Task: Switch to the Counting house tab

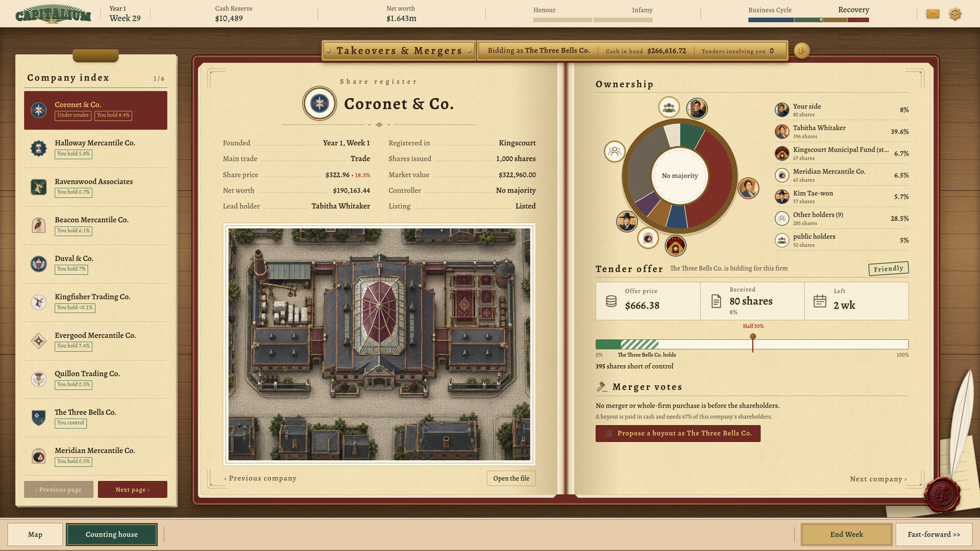Action: point(112,534)
